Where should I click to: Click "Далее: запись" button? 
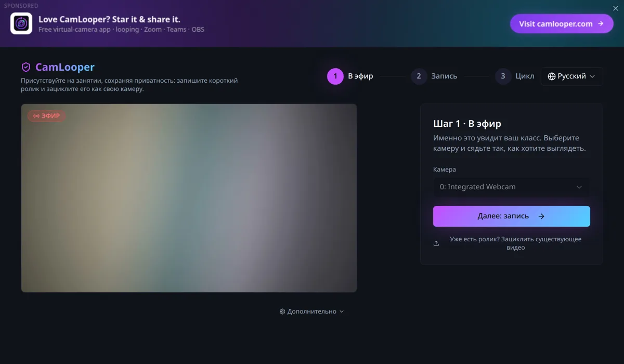511,216
